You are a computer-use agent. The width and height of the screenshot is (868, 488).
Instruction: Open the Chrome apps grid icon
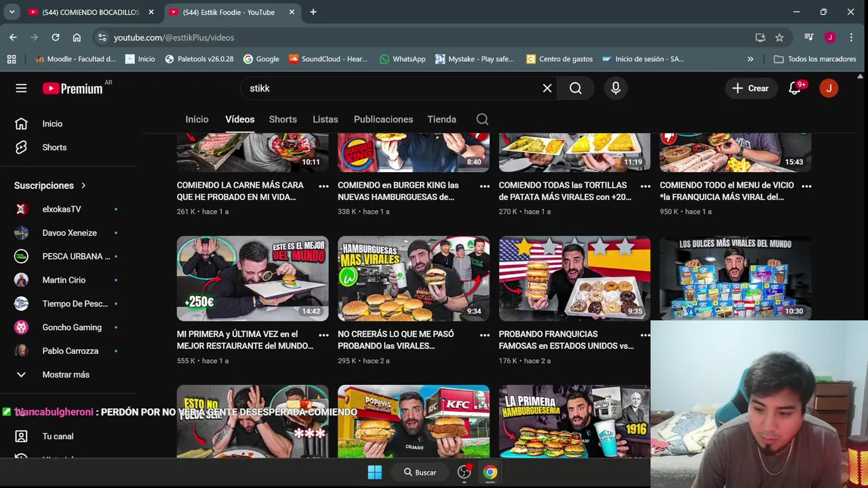click(12, 59)
